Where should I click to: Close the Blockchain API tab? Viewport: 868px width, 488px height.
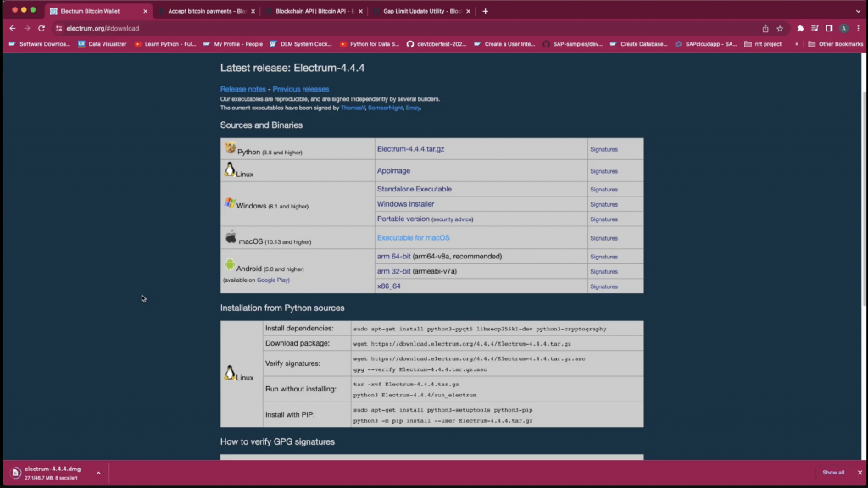click(361, 11)
